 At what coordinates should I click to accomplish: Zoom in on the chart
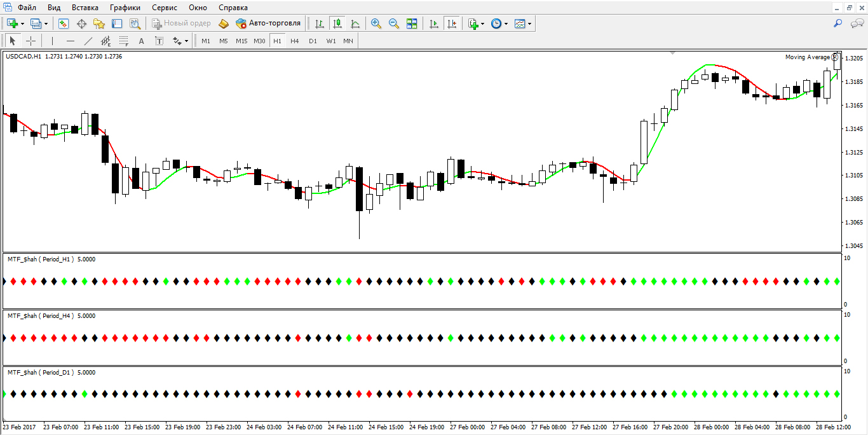coord(376,24)
